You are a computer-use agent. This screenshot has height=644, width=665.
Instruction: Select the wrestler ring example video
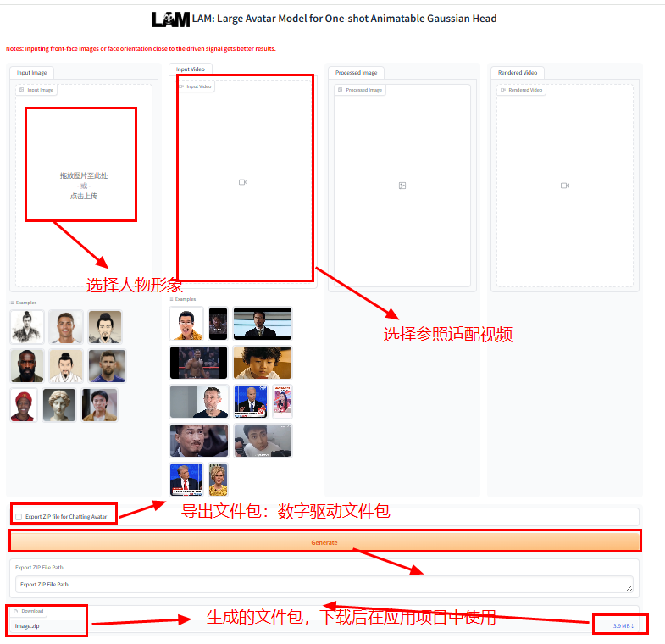coord(198,363)
